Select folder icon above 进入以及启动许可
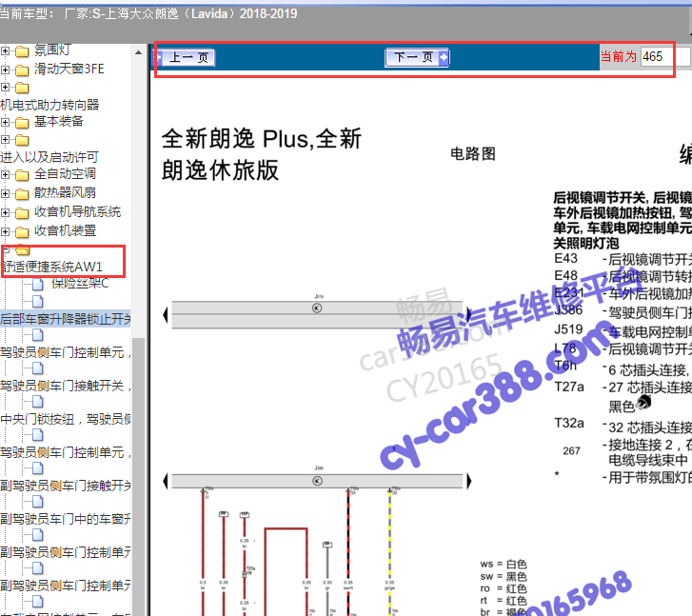 [22, 140]
